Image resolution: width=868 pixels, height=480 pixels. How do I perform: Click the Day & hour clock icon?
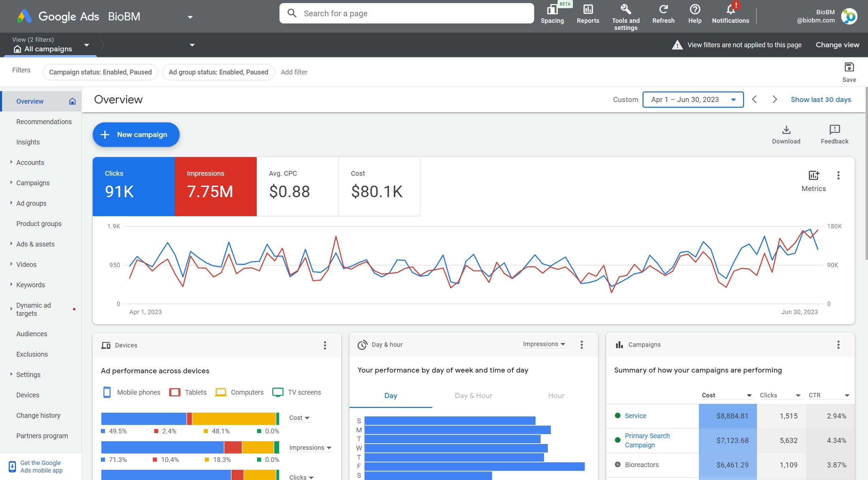pyautogui.click(x=362, y=345)
